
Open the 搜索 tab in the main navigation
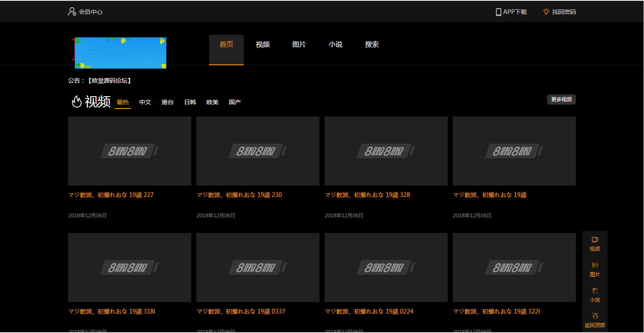tap(372, 44)
